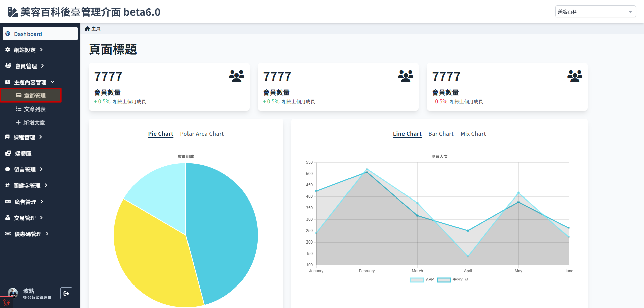Click the money bag icon beside 交易管理
This screenshot has width=644, height=308.
[x=8, y=218]
